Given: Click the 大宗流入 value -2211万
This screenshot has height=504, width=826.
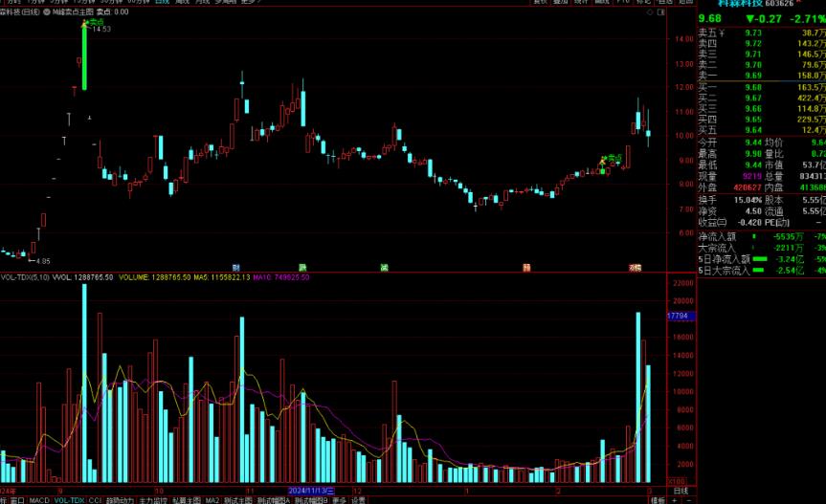Looking at the screenshot, I should (788, 248).
